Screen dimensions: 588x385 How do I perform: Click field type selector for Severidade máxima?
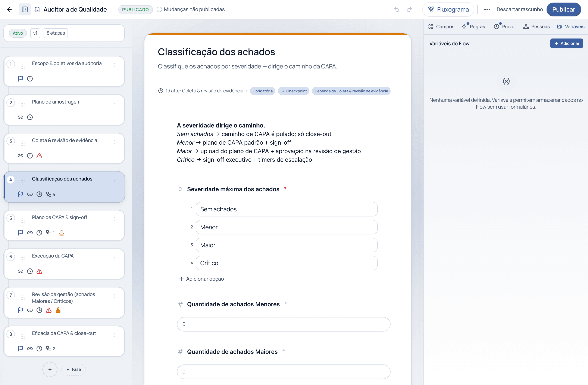[180, 189]
